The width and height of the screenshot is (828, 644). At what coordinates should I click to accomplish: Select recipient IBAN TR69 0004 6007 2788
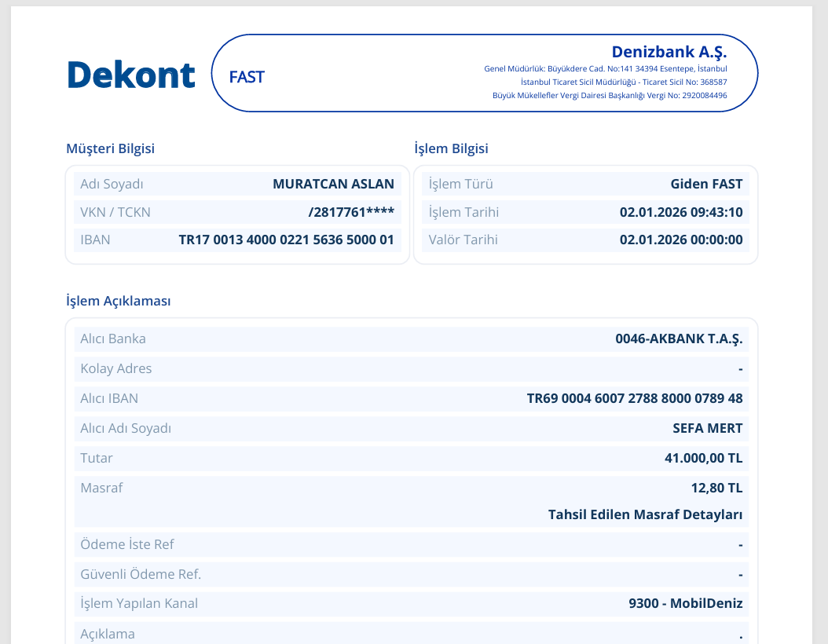click(635, 398)
